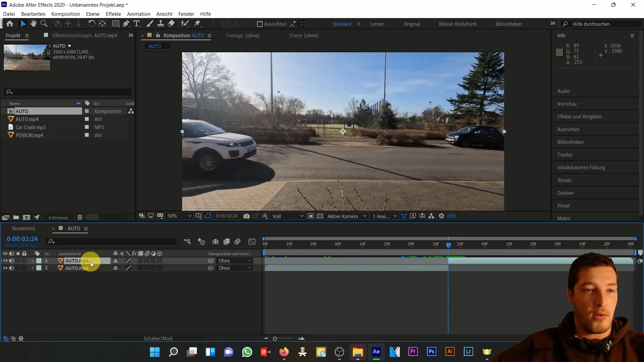644x362 pixels.
Task: Expand the AUTO composition layer 1
Action: (32, 261)
